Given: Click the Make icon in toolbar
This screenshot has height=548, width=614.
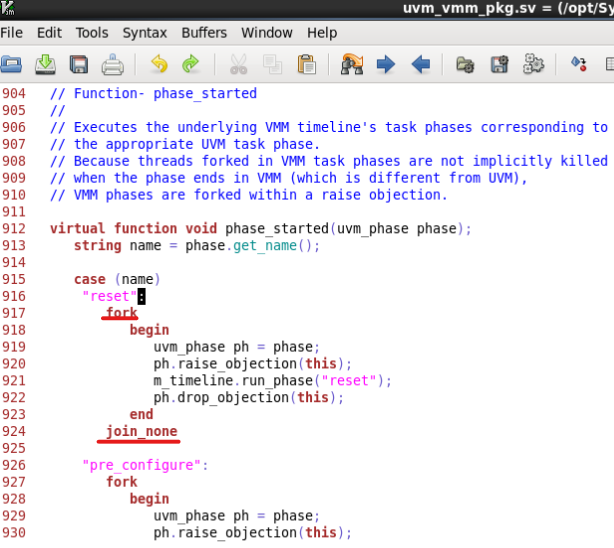Looking at the screenshot, I should (579, 64).
